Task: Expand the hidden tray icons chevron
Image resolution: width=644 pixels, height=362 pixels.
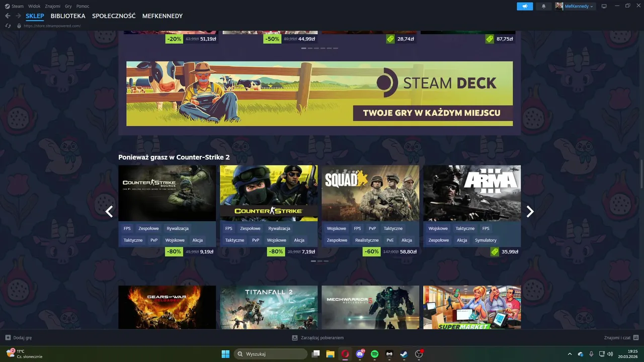Action: point(570,354)
